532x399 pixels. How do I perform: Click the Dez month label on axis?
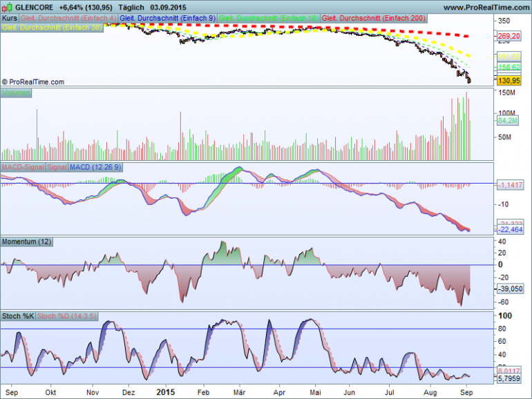(x=129, y=393)
